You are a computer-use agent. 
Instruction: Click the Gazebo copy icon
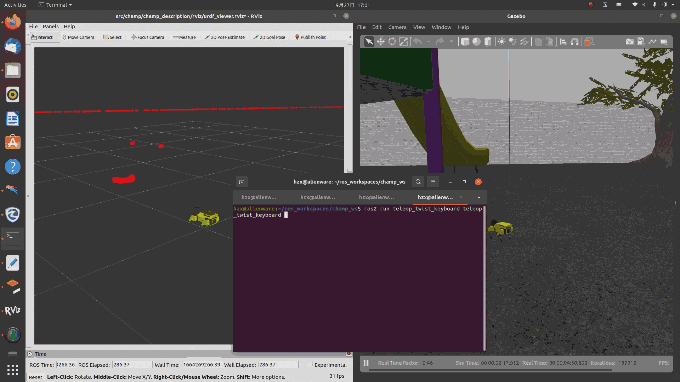pyautogui.click(x=538, y=42)
